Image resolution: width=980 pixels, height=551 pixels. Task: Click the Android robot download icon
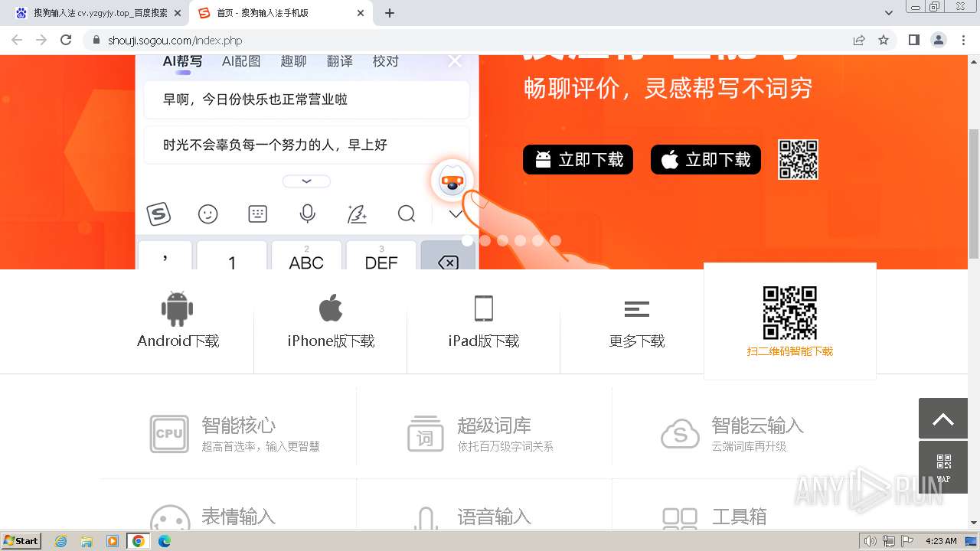(x=178, y=308)
